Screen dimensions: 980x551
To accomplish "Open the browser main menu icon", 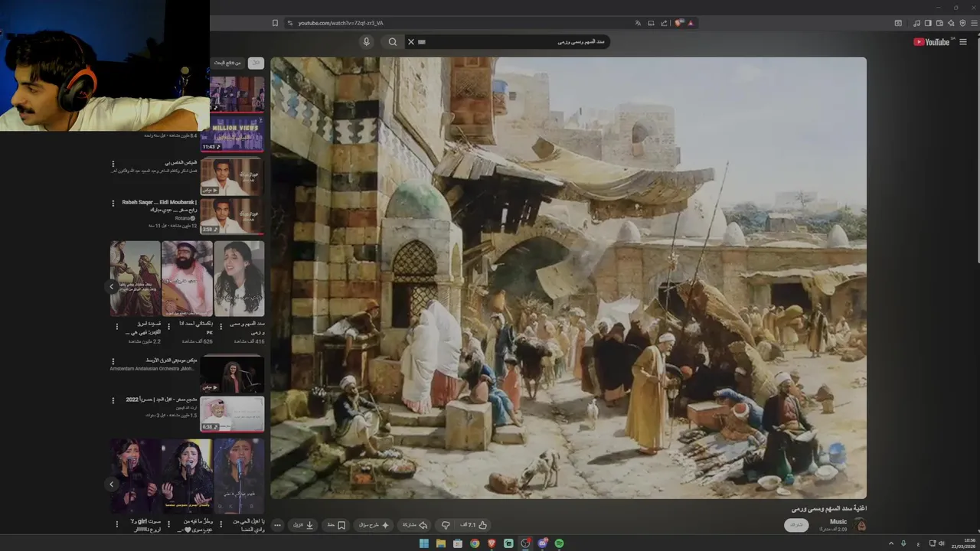I will click(x=974, y=23).
